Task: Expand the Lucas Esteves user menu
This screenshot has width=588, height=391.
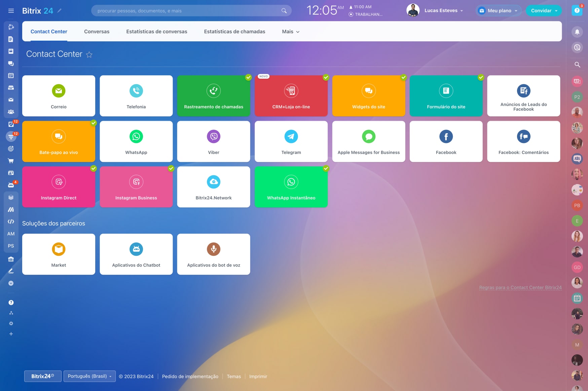Action: pyautogui.click(x=443, y=11)
